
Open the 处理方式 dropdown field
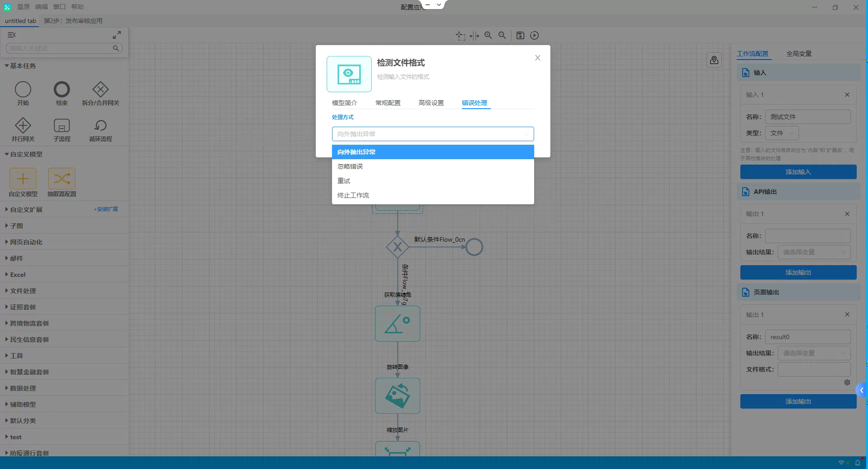coord(433,134)
